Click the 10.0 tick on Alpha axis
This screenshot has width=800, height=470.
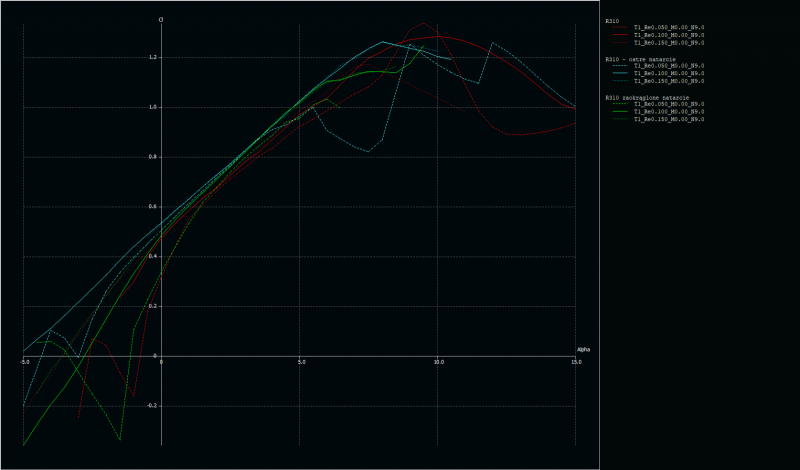pyautogui.click(x=438, y=362)
